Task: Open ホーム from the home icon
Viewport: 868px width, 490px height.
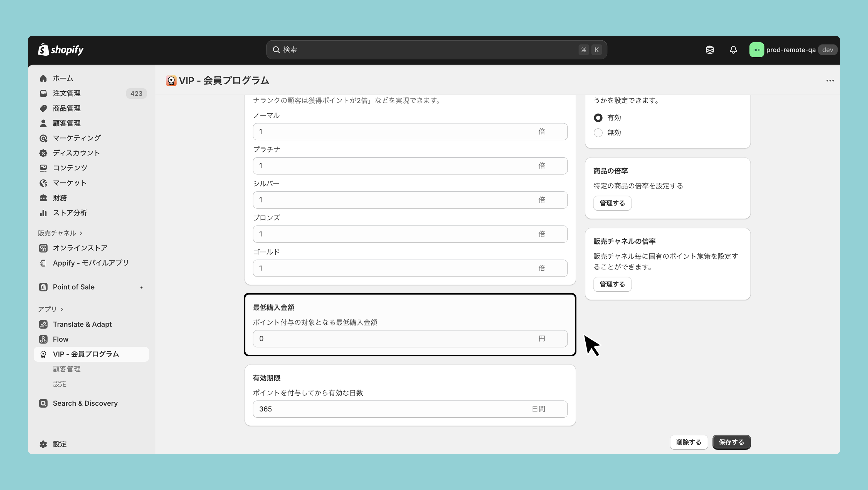Action: [43, 78]
